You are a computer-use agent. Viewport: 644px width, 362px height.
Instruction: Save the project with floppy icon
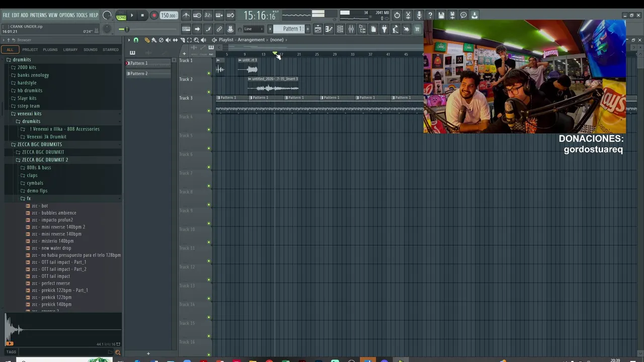441,16
